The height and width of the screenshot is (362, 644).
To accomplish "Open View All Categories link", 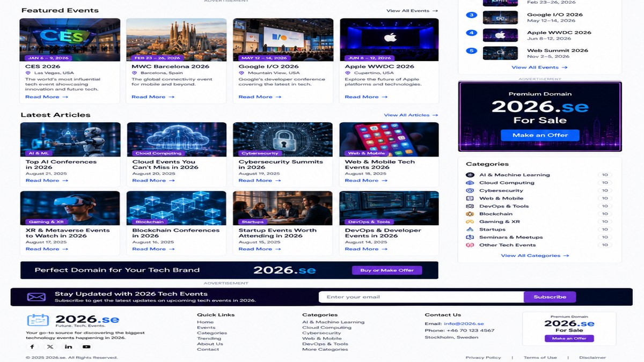I will (535, 256).
